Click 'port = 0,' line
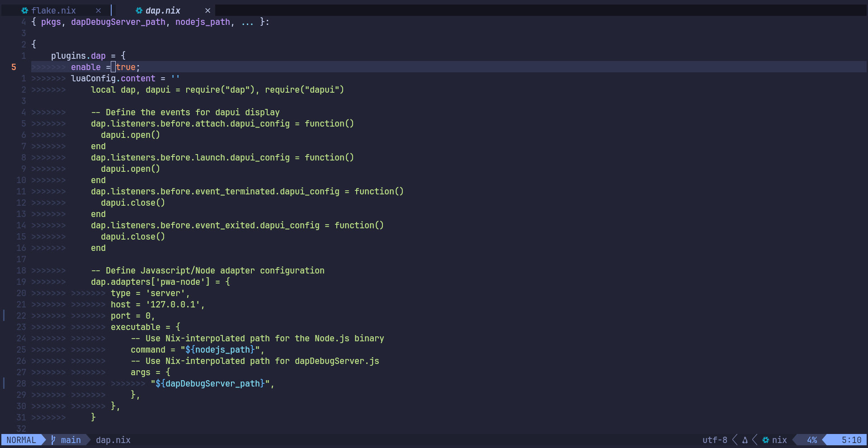Image resolution: width=868 pixels, height=448 pixels. tap(133, 316)
